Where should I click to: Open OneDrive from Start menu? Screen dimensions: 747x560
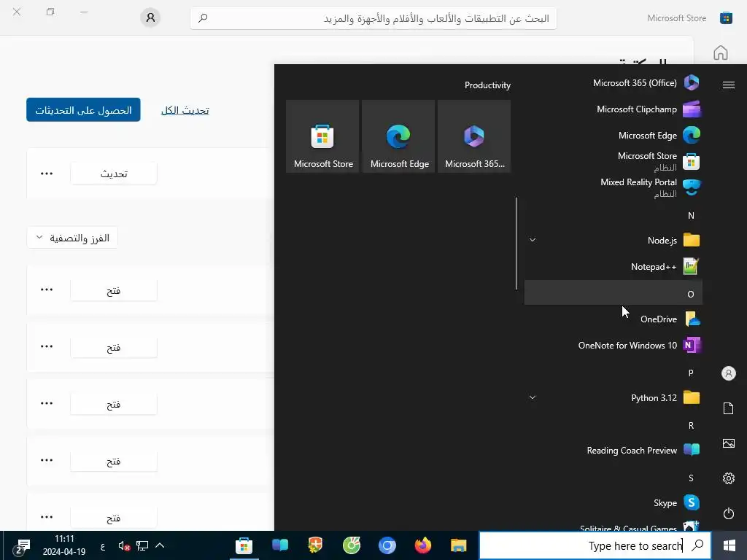coord(613,319)
